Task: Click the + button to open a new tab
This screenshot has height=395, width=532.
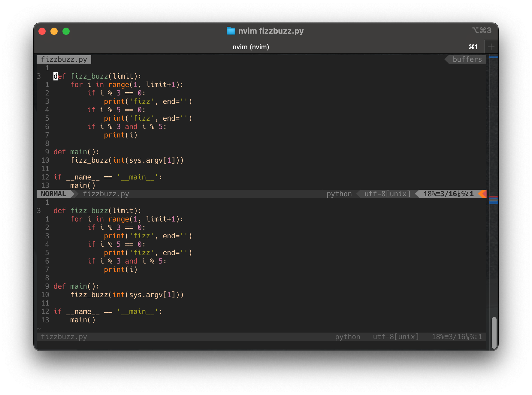Action: tap(491, 47)
